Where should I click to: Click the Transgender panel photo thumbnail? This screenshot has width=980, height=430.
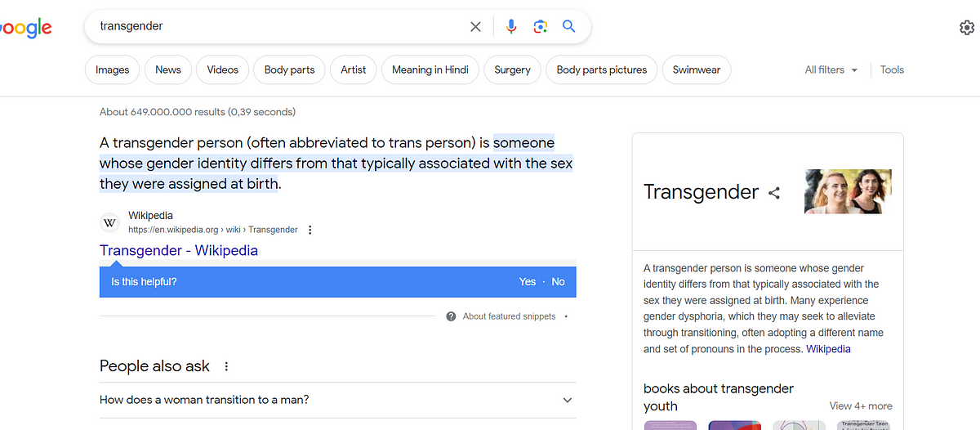tap(848, 191)
